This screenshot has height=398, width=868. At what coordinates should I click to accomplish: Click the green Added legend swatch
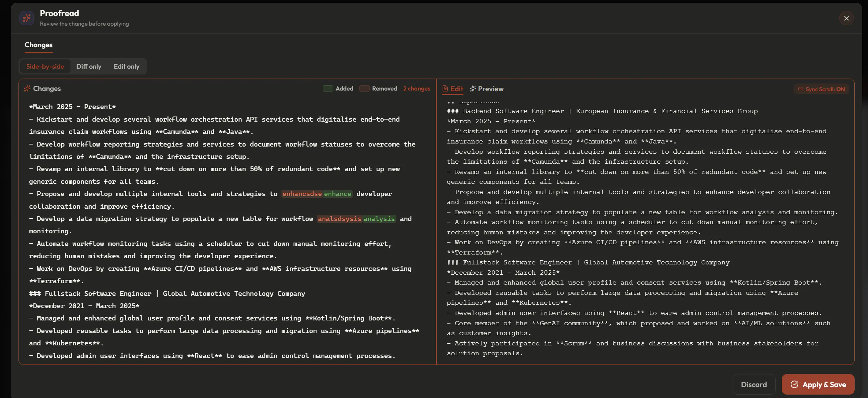328,88
